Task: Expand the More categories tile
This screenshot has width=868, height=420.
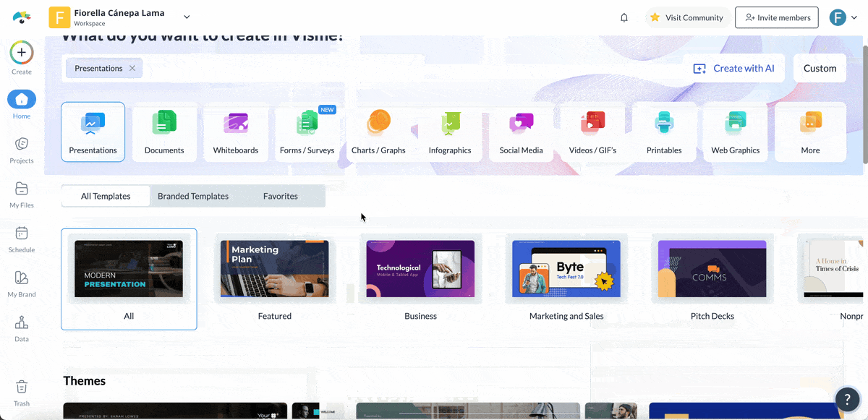Action: 810,132
